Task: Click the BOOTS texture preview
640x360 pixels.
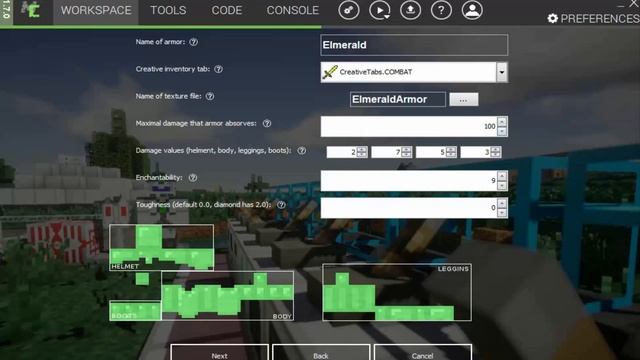Action: pos(135,310)
